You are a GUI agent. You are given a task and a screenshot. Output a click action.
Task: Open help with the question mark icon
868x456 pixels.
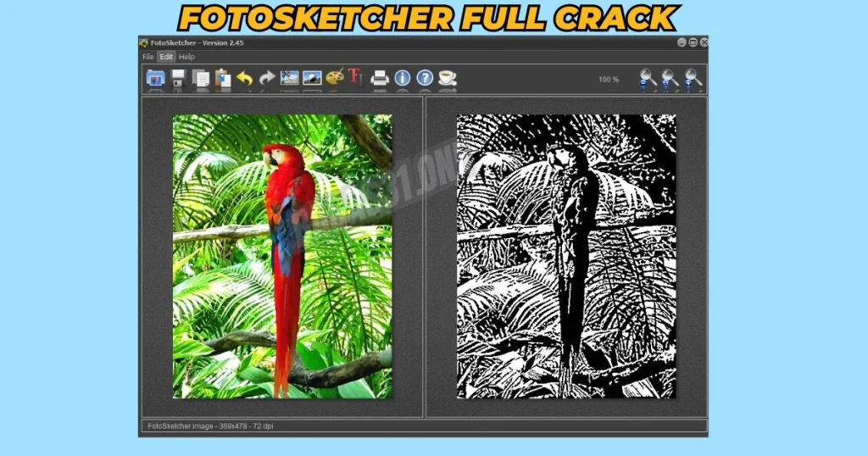click(425, 78)
